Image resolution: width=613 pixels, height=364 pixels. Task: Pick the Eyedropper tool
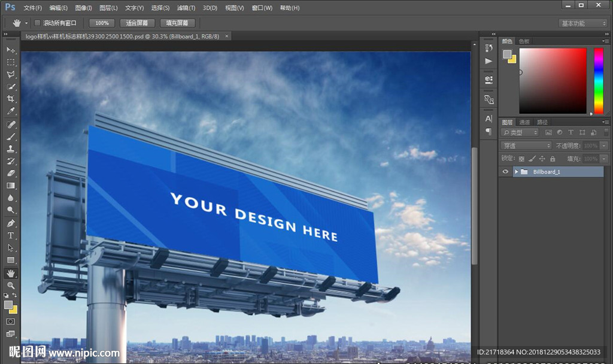click(x=11, y=111)
